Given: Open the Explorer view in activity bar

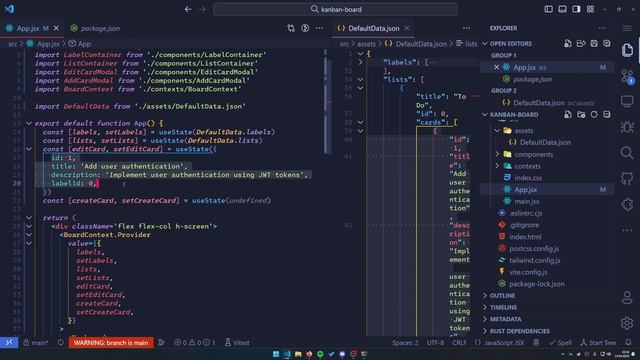Looking at the screenshot, I should click(627, 50).
